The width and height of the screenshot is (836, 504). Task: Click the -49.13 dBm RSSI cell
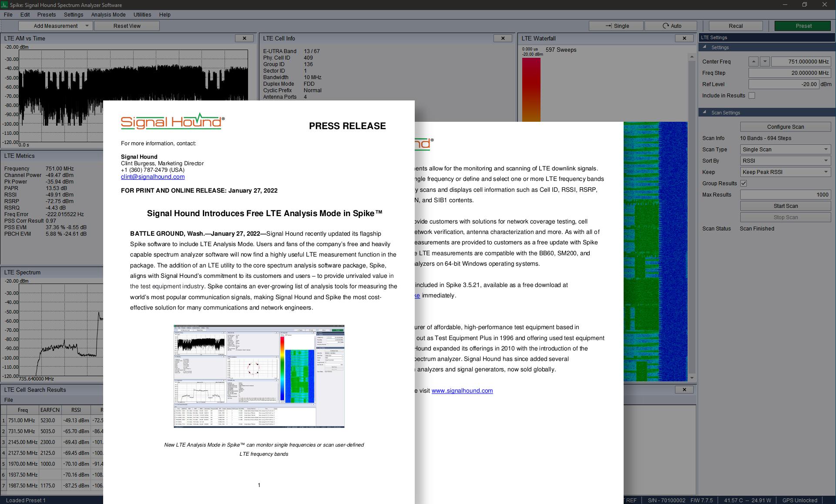[76, 421]
